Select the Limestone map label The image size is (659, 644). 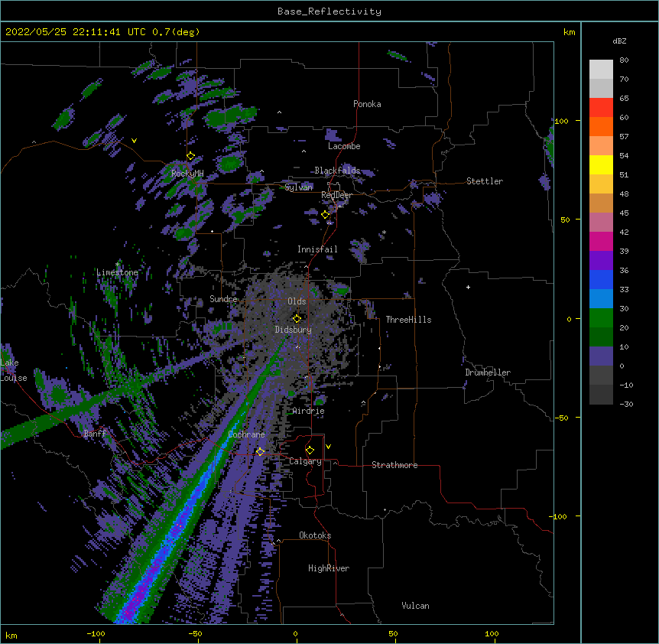(117, 272)
